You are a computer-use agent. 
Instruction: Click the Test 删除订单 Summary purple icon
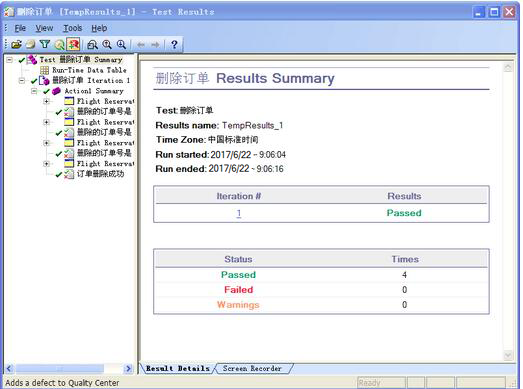[x=32, y=60]
